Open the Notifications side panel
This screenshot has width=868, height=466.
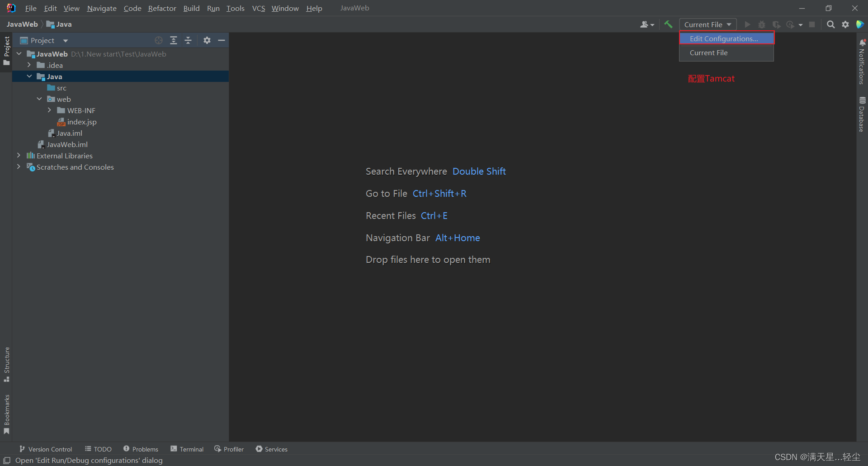tap(862, 62)
